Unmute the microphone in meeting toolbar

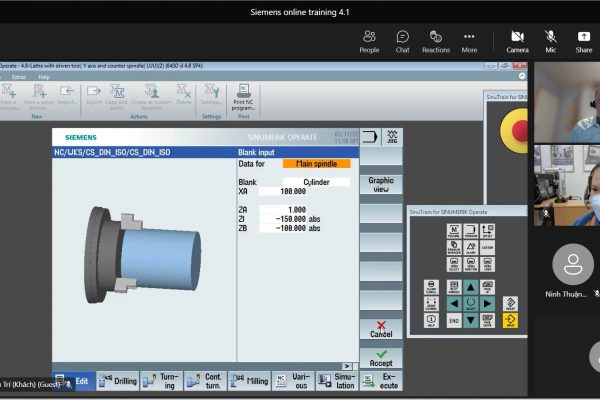point(550,41)
